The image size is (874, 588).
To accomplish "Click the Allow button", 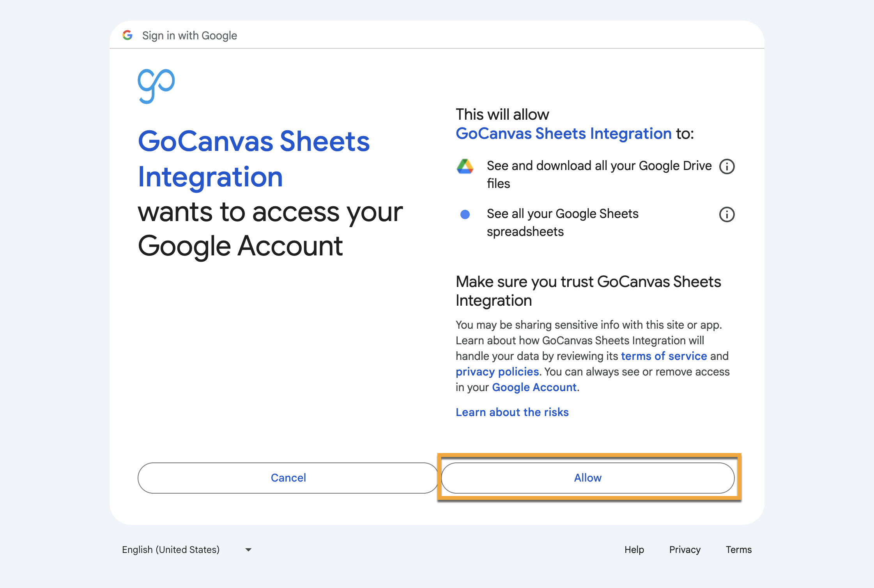I will pos(588,478).
